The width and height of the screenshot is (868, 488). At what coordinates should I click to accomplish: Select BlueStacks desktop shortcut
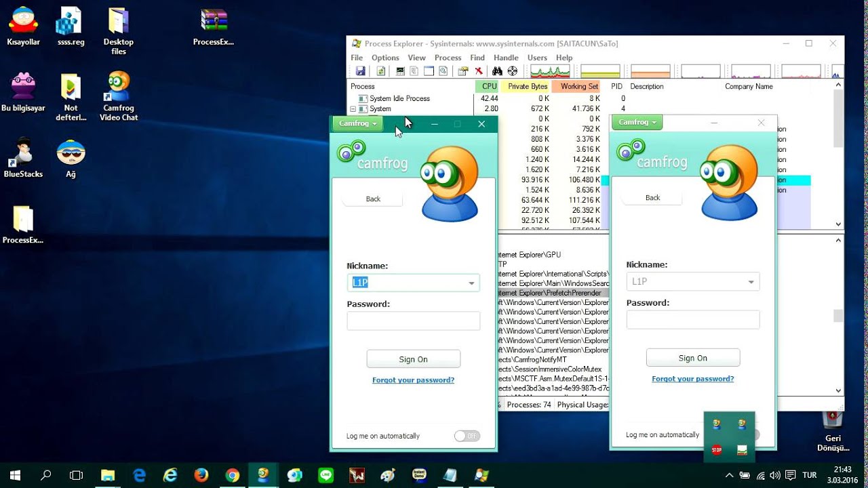(x=23, y=158)
